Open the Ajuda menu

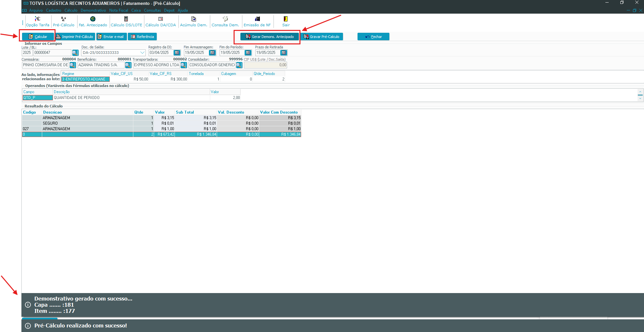[183, 10]
